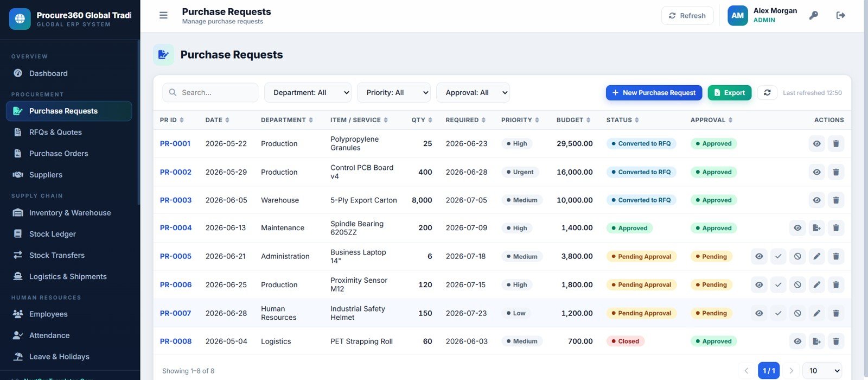Go to previous page with left chevron
The width and height of the screenshot is (868, 380).
(x=746, y=371)
